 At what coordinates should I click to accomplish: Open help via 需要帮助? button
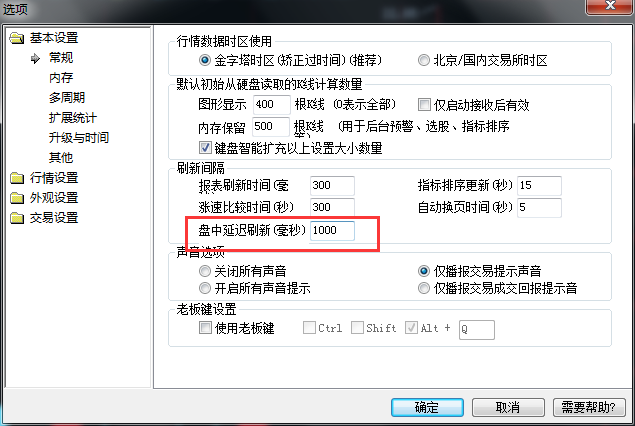click(x=589, y=407)
